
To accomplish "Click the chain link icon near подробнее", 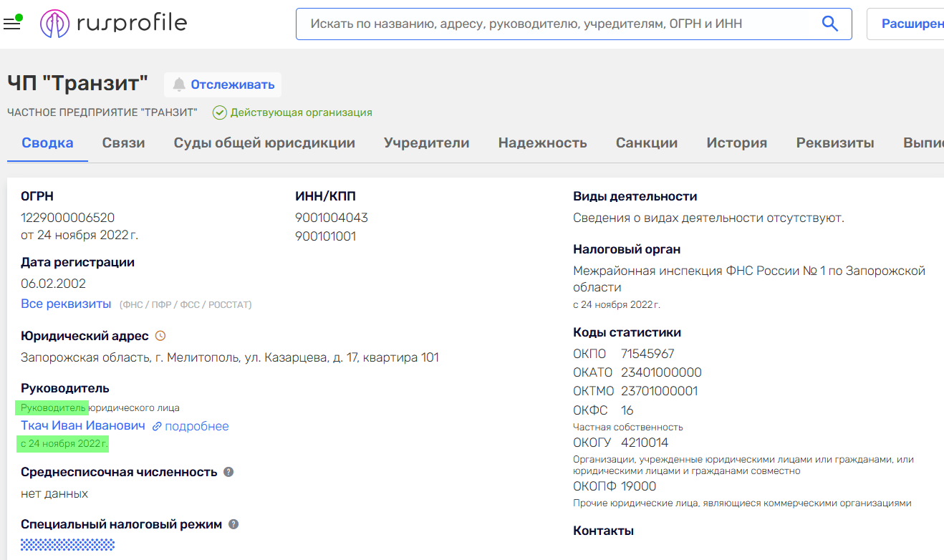I will (x=158, y=426).
